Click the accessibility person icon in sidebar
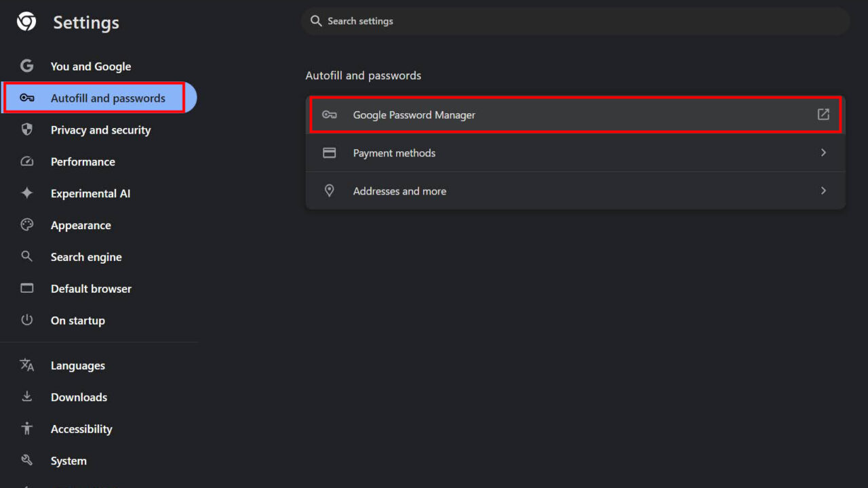 [27, 428]
